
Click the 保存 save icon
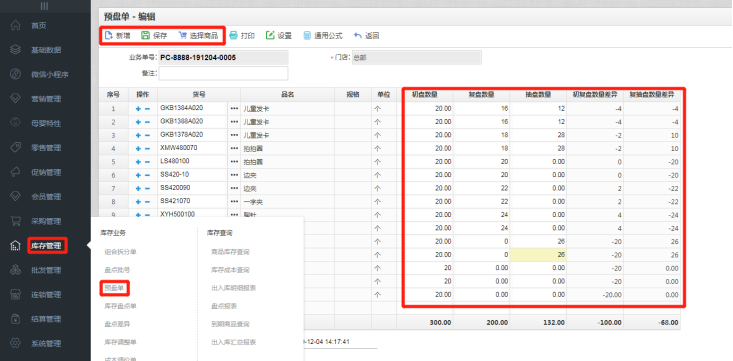[146, 36]
